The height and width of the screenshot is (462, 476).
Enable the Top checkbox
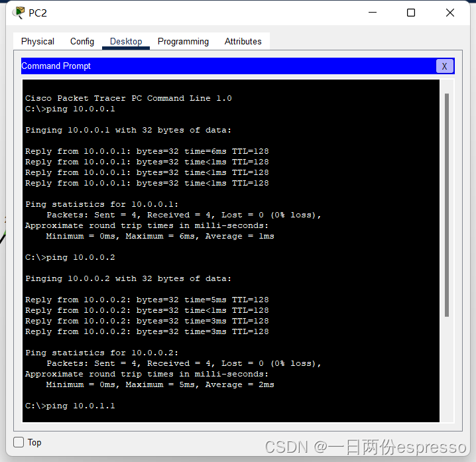[x=19, y=442]
